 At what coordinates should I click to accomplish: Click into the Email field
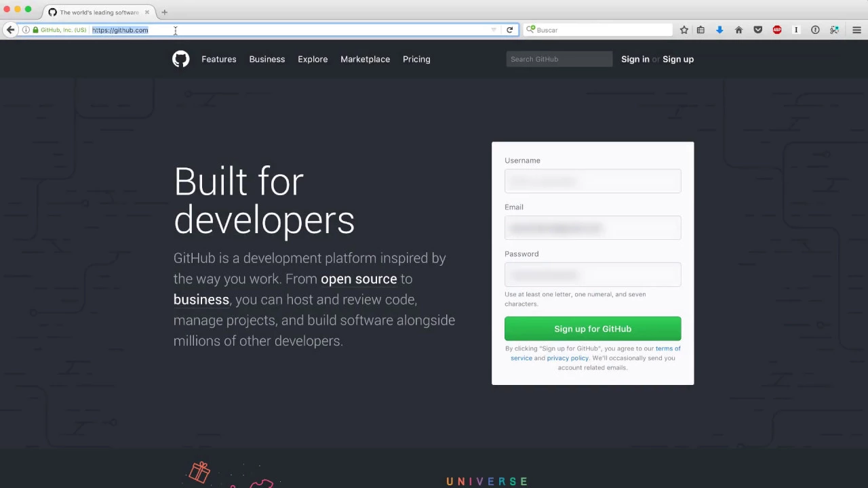pos(593,228)
